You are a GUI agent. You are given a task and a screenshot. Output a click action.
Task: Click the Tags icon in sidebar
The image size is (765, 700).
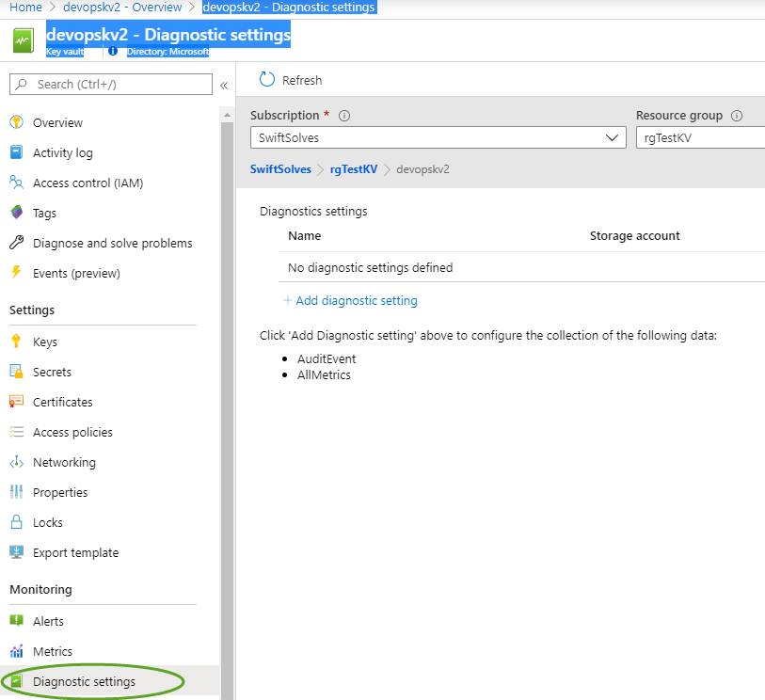point(17,213)
